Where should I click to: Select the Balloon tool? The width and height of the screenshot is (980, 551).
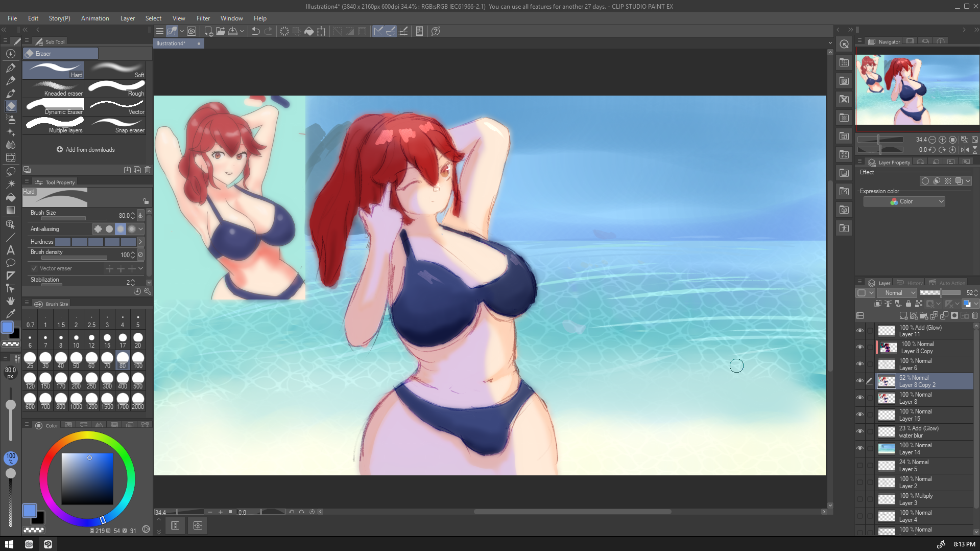(11, 263)
